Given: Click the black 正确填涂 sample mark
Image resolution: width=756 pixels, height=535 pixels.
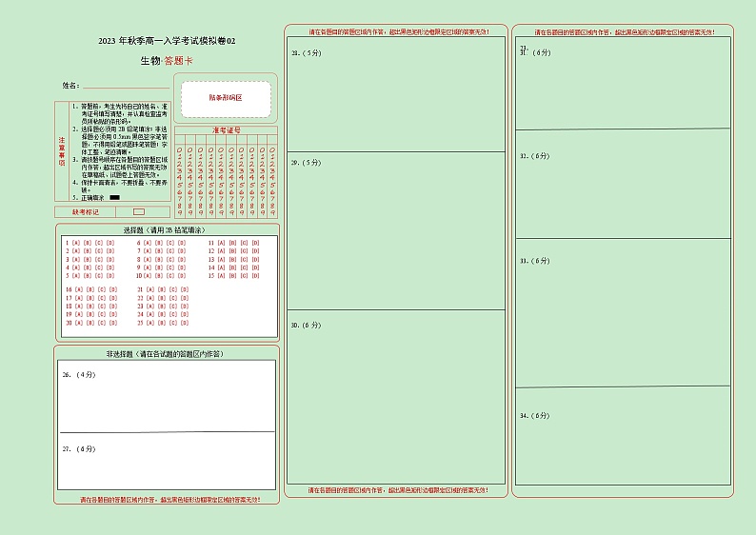Looking at the screenshot, I should click(115, 198).
